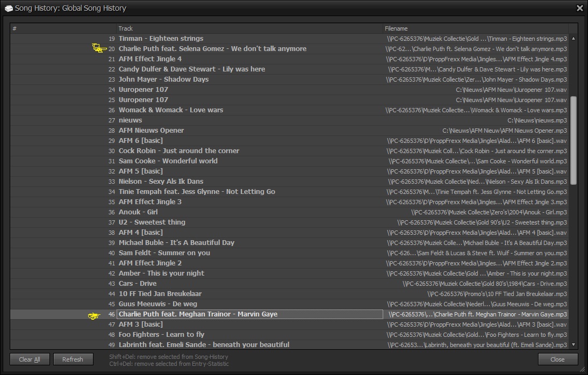Click the # column header

click(x=63, y=28)
